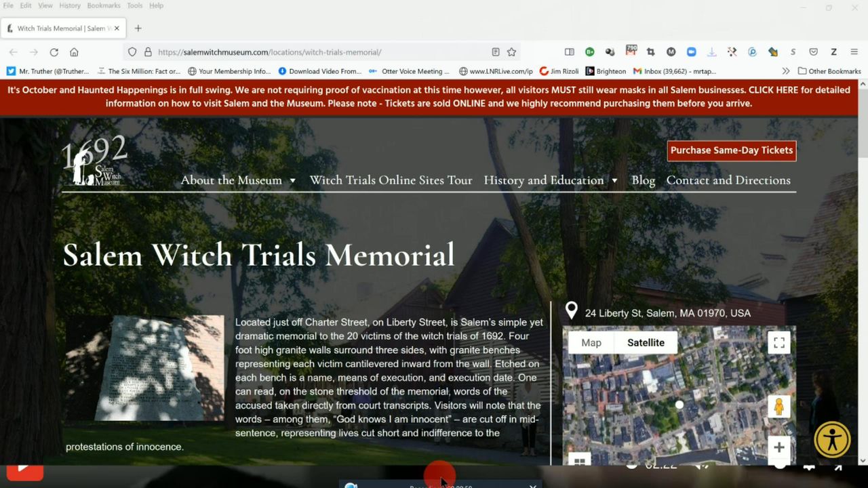
Task: Click the Street View pegman icon
Action: point(778,406)
